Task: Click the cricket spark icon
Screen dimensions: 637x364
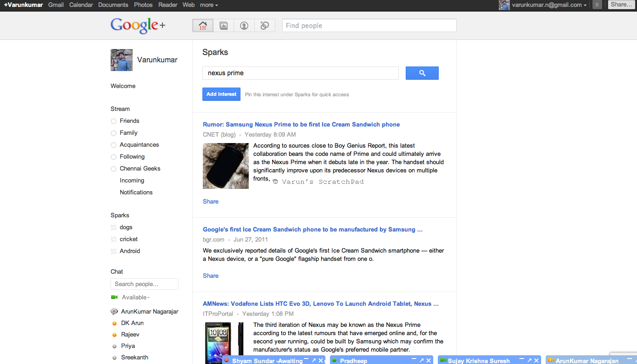Action: pyautogui.click(x=114, y=239)
